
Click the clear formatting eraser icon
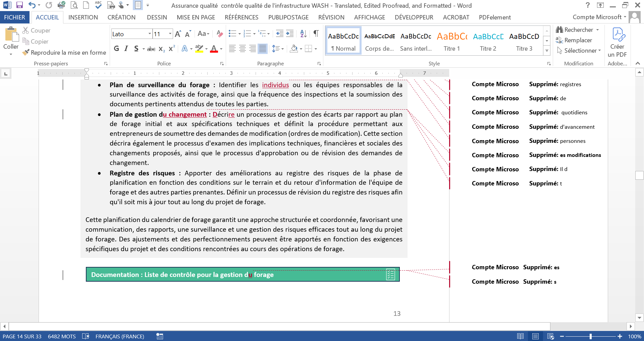pos(220,34)
